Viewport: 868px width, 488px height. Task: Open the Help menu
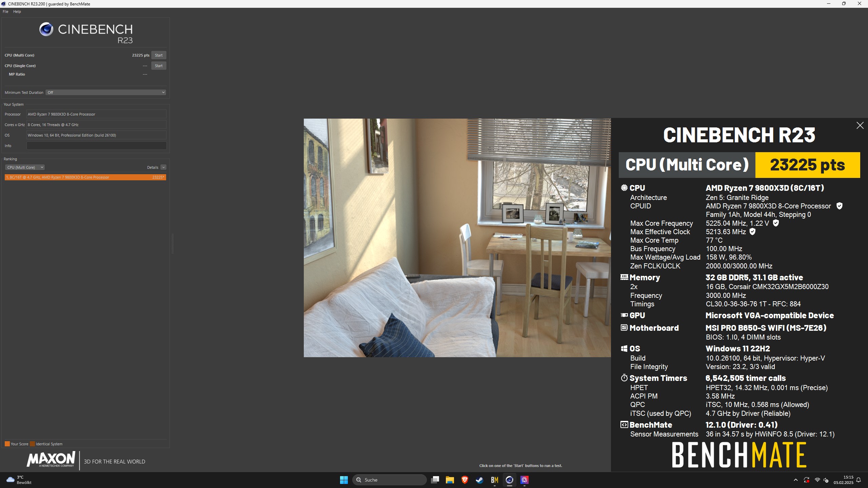17,12
